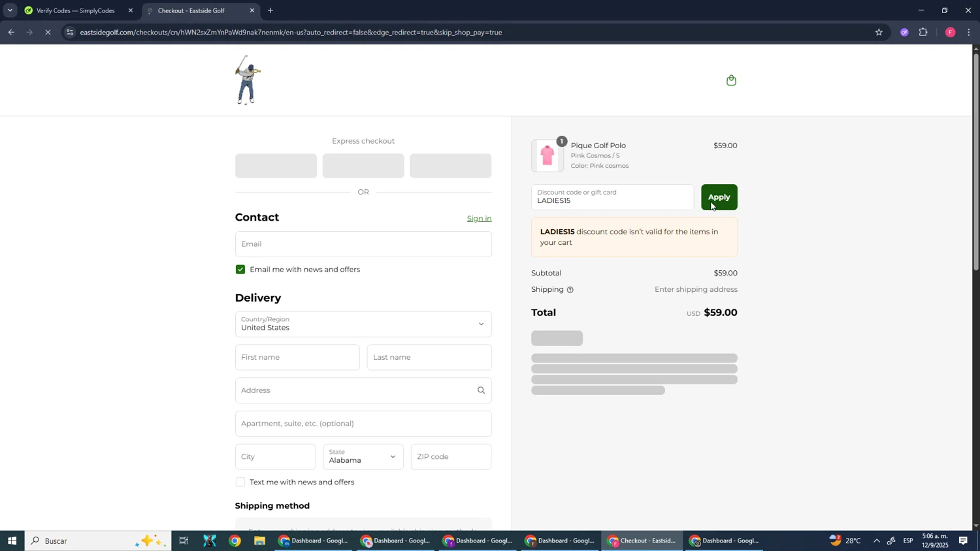
Task: Switch to the first Dashboard Google taskbar window
Action: click(x=314, y=541)
